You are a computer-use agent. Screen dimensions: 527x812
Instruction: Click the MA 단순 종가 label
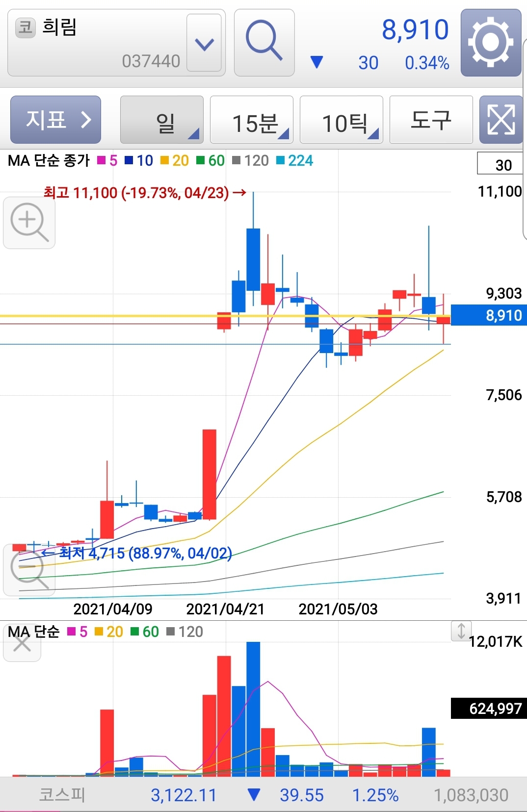point(49,160)
